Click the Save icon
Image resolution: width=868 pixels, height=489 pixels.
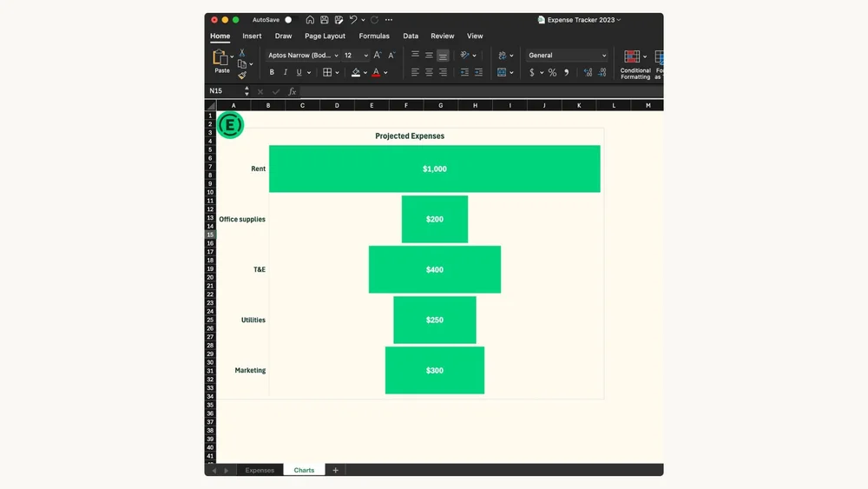pos(325,20)
